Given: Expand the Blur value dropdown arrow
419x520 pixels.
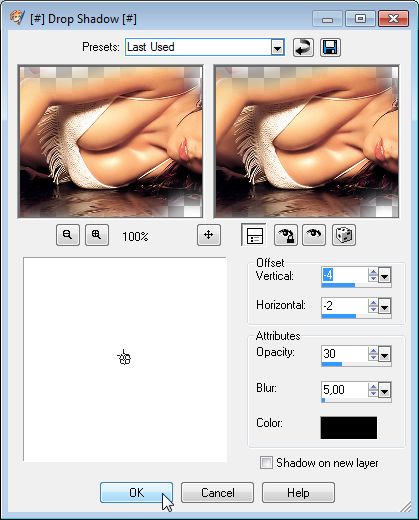Looking at the screenshot, I should click(384, 390).
